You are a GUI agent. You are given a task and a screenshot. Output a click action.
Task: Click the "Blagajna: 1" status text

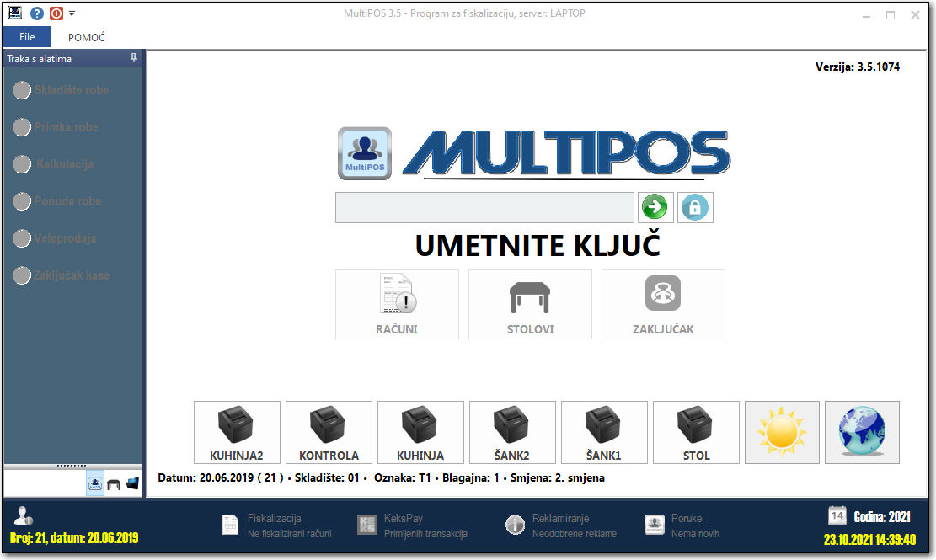coord(470,477)
